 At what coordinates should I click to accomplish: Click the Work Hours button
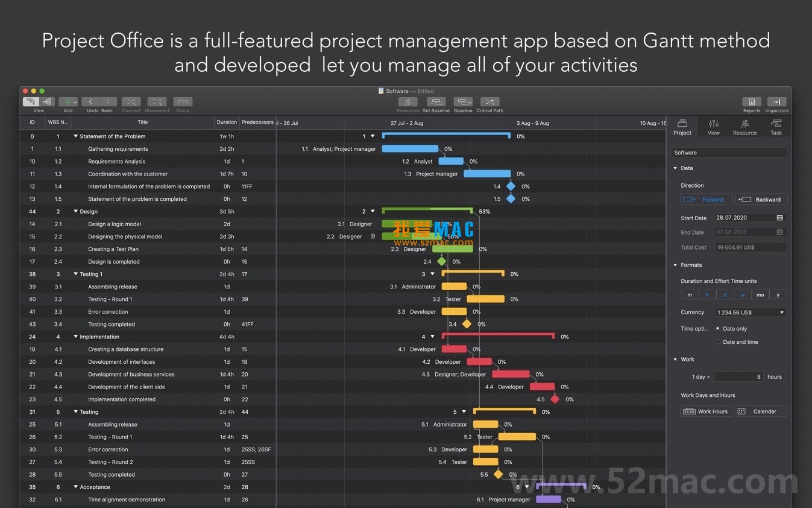706,411
